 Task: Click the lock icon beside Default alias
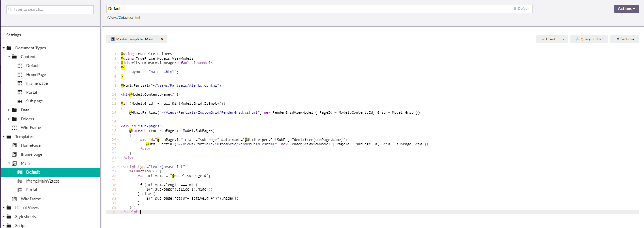point(515,9)
